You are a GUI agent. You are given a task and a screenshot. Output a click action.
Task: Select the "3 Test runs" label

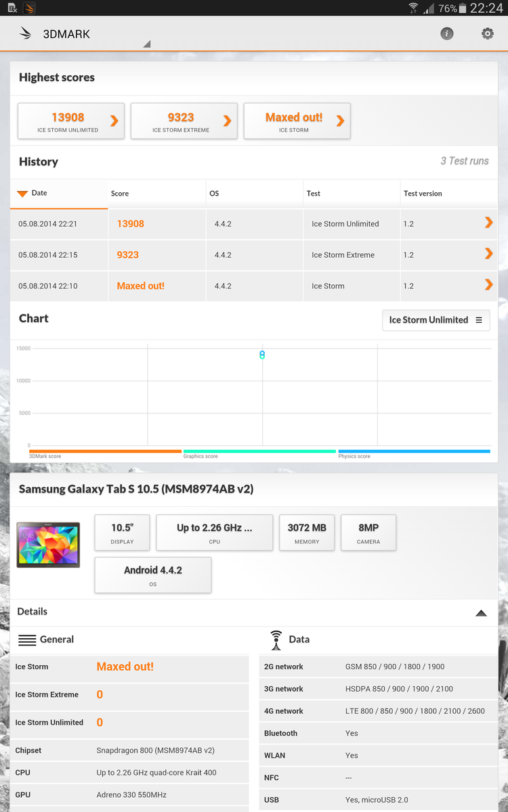click(465, 161)
